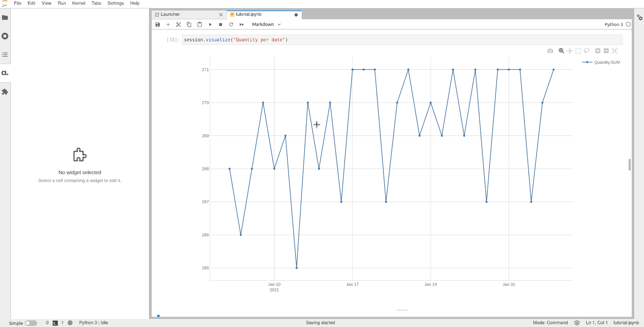644x327 pixels.
Task: Cut the selected cell with scissors icon
Action: 179,25
